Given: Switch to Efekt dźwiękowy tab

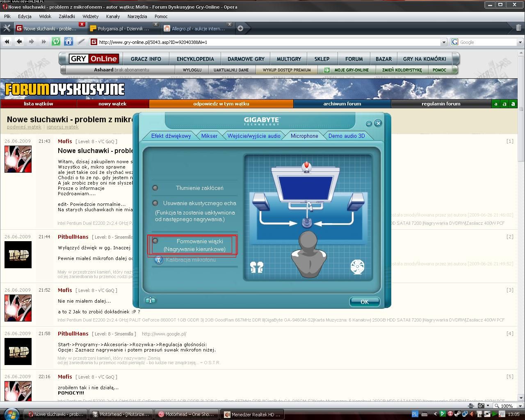Looking at the screenshot, I should [x=171, y=136].
